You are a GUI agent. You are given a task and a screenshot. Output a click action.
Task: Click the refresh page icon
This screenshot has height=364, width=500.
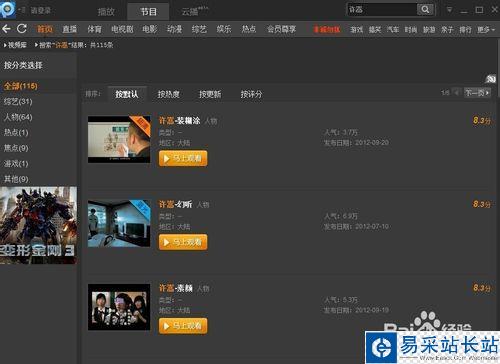click(22, 29)
